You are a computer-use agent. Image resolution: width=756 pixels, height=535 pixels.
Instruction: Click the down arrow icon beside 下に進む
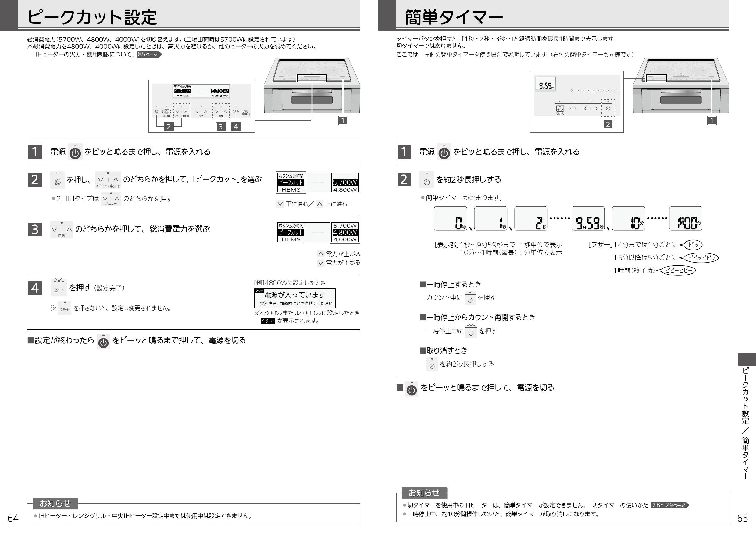(x=280, y=204)
